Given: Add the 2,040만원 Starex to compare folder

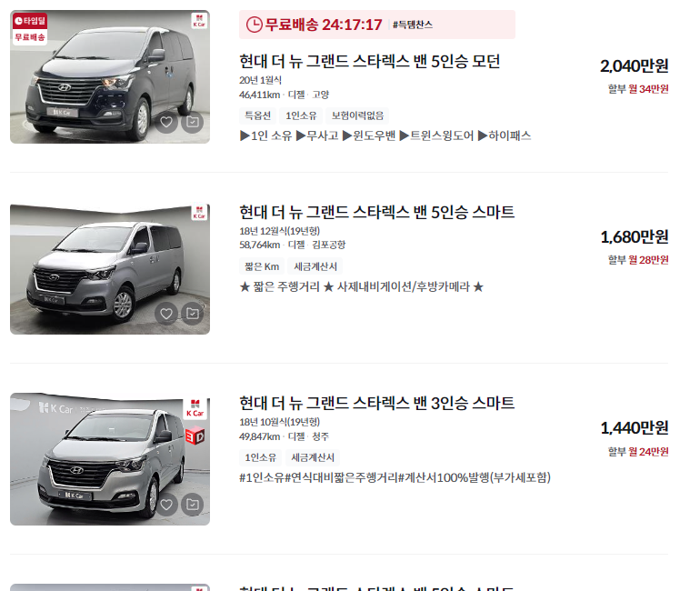Looking at the screenshot, I should pyautogui.click(x=193, y=122).
